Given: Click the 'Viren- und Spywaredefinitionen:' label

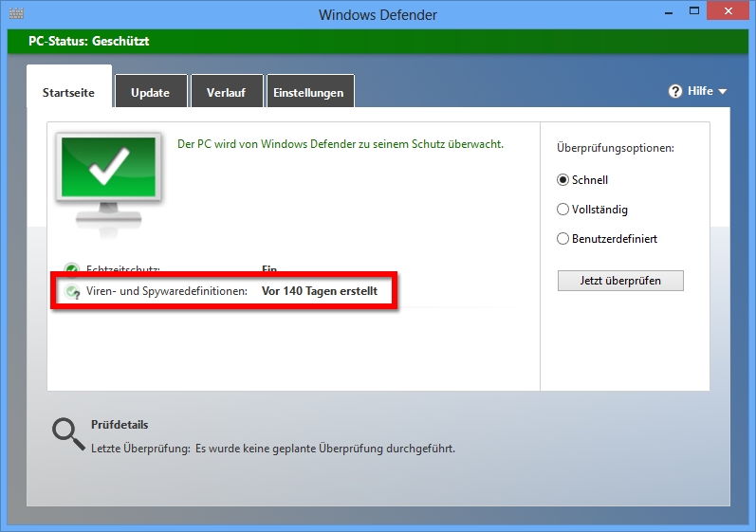Looking at the screenshot, I should (x=167, y=291).
